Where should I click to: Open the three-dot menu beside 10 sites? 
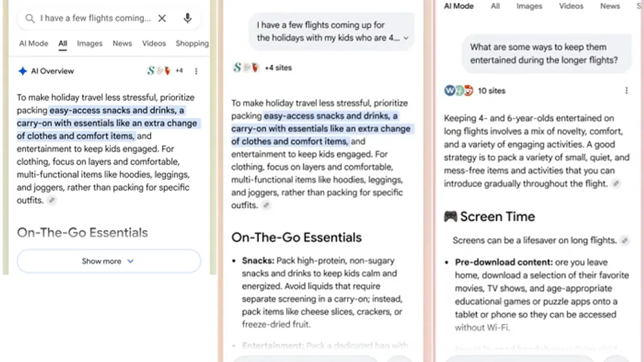627,90
